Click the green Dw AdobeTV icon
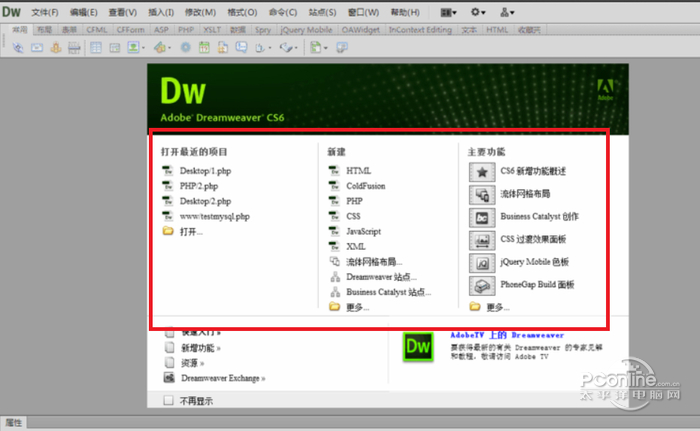700x431 pixels. point(418,346)
